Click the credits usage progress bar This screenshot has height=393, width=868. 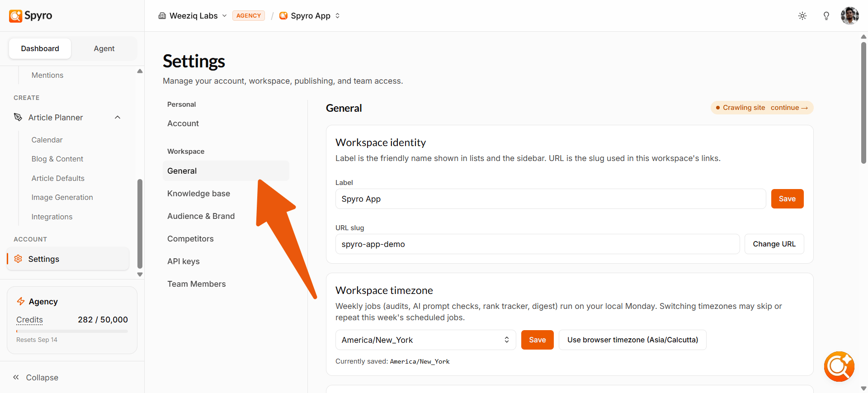tap(72, 331)
